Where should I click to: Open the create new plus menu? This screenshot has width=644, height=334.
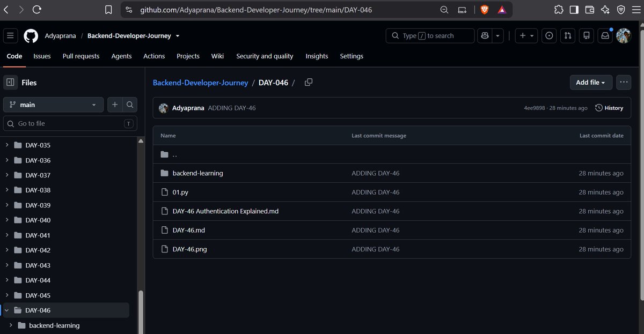[526, 36]
